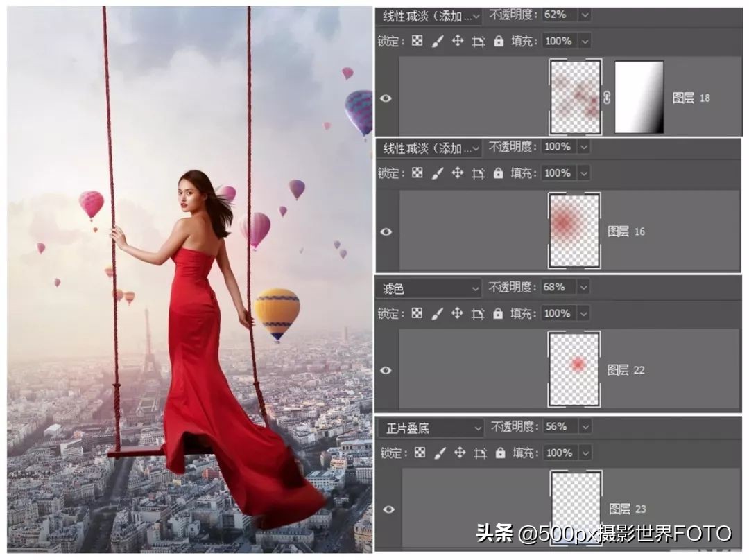This screenshot has height=560, width=749.
Task: Click lock all padlock for 图层 22
Action: pos(498,313)
